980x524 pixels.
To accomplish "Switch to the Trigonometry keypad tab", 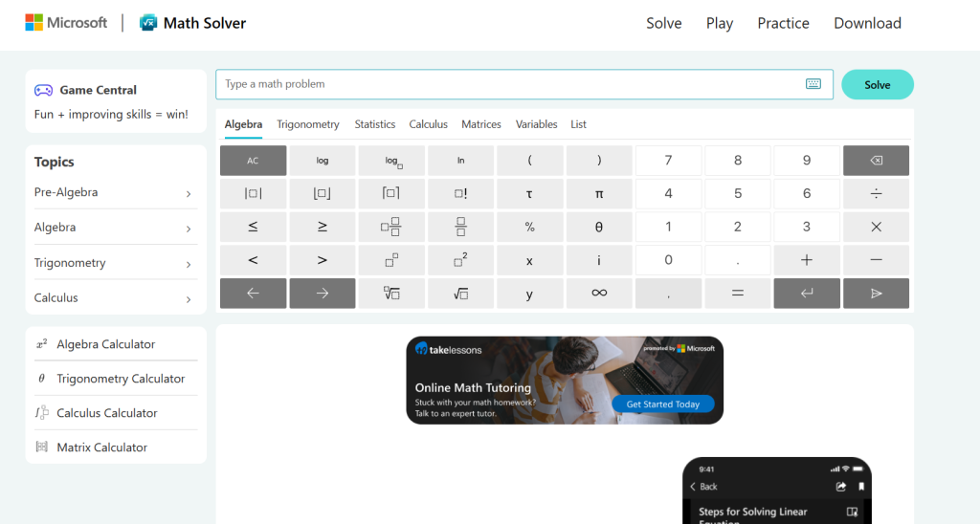I will click(x=308, y=124).
